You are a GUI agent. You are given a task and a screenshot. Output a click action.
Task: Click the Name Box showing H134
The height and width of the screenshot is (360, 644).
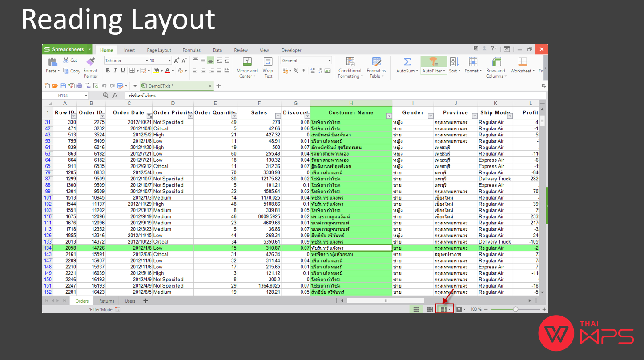pos(65,96)
